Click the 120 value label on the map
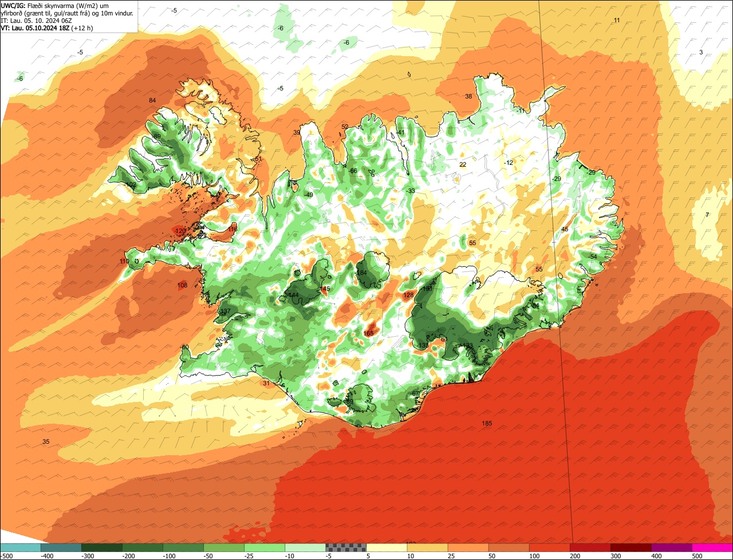This screenshot has width=733, height=560. (x=180, y=231)
